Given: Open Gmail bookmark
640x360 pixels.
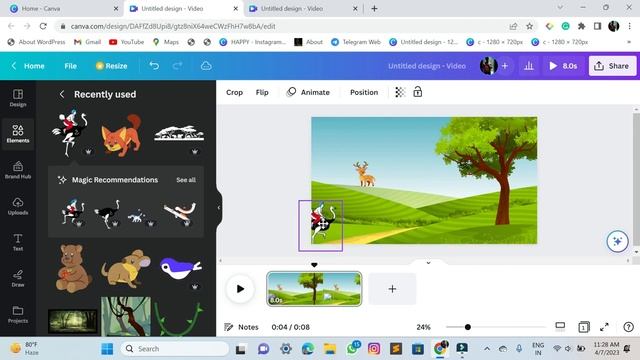Looking at the screenshot, I should 87,42.
